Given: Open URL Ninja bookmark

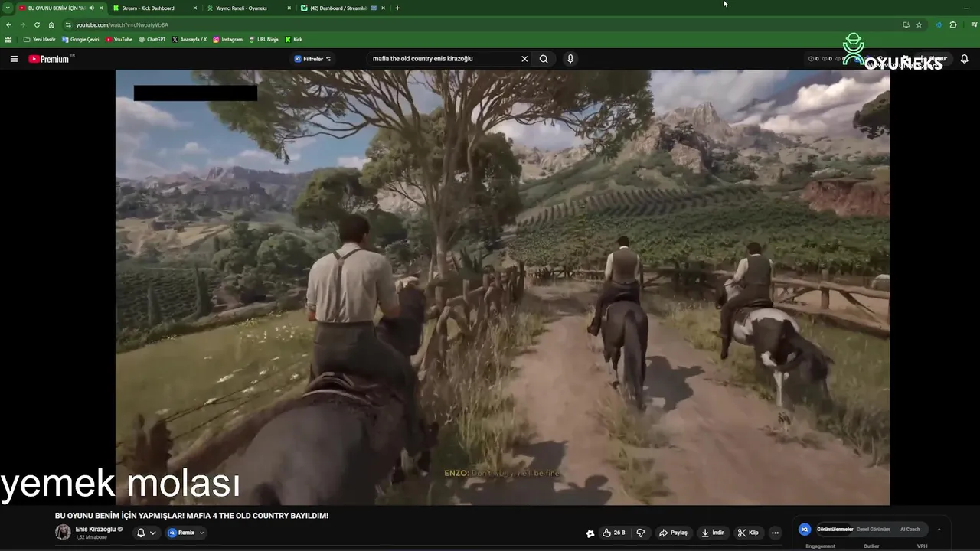Looking at the screenshot, I should [263, 39].
